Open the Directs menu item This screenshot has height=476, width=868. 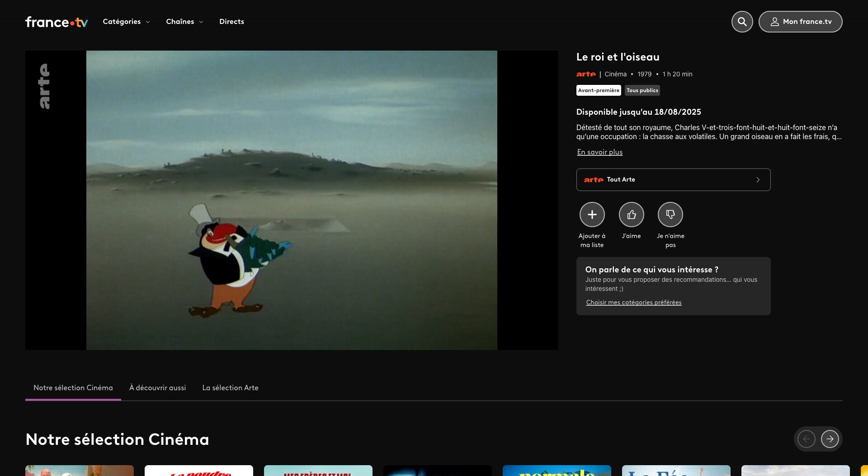pyautogui.click(x=231, y=22)
